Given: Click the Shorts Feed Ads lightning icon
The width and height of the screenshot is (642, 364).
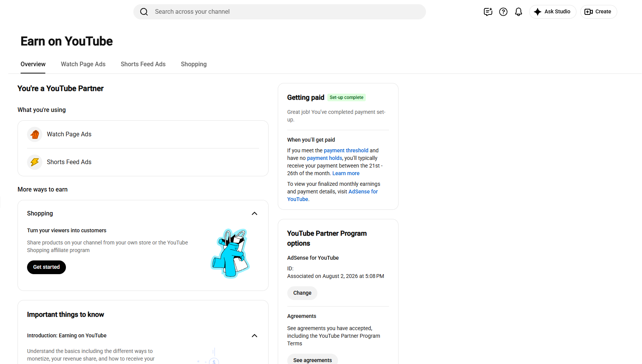Looking at the screenshot, I should [35, 162].
